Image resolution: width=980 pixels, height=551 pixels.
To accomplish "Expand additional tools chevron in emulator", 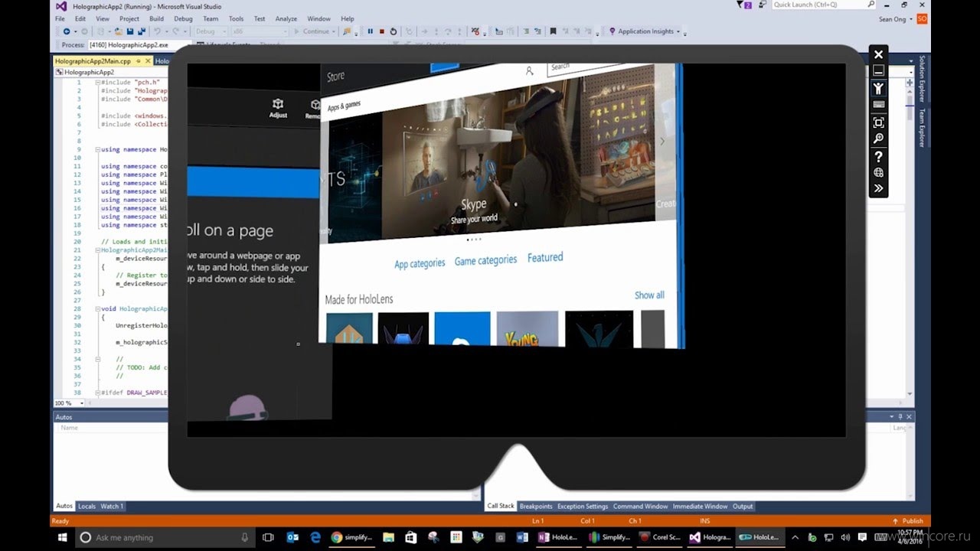I will [x=878, y=188].
